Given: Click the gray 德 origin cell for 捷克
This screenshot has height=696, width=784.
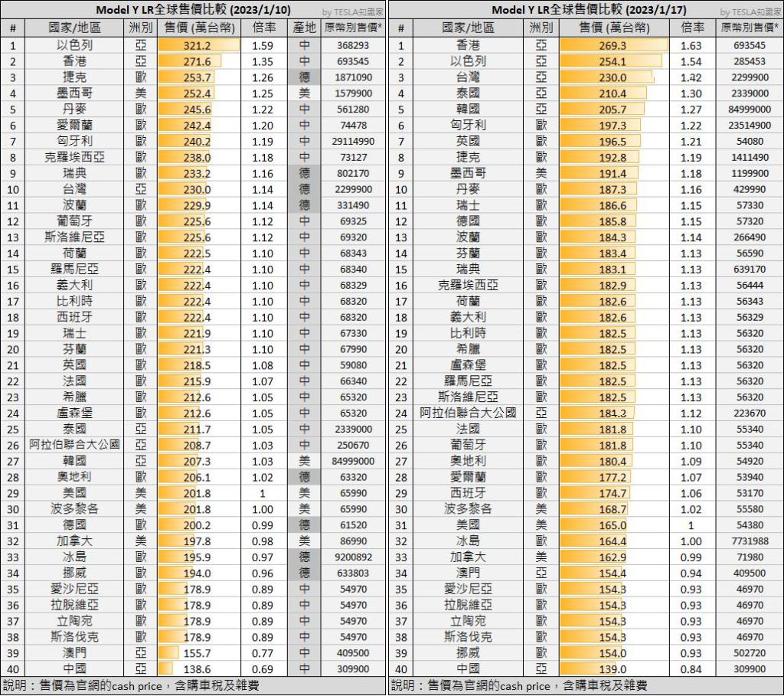Looking at the screenshot, I should coord(304,77).
